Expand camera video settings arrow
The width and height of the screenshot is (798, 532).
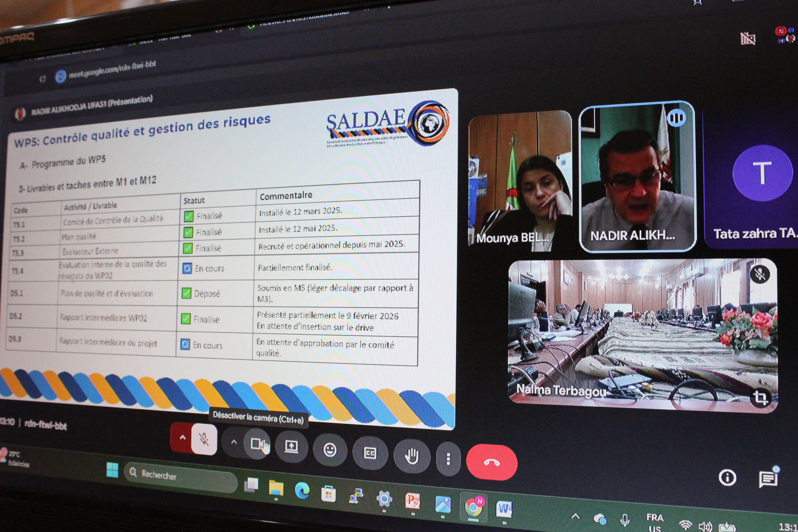(x=234, y=442)
